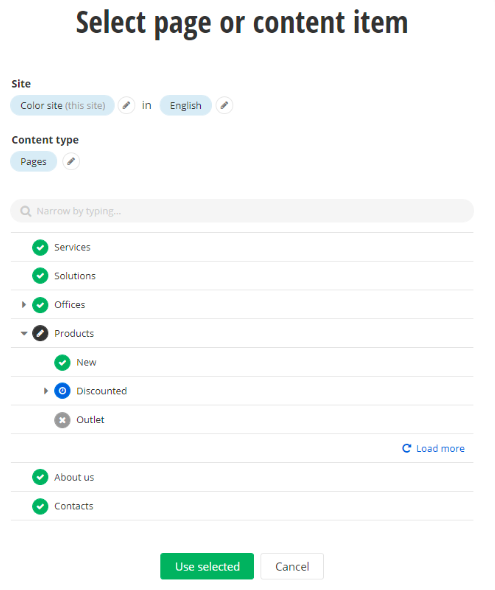
Task: Click the reload icon beside Load more
Action: coord(407,449)
